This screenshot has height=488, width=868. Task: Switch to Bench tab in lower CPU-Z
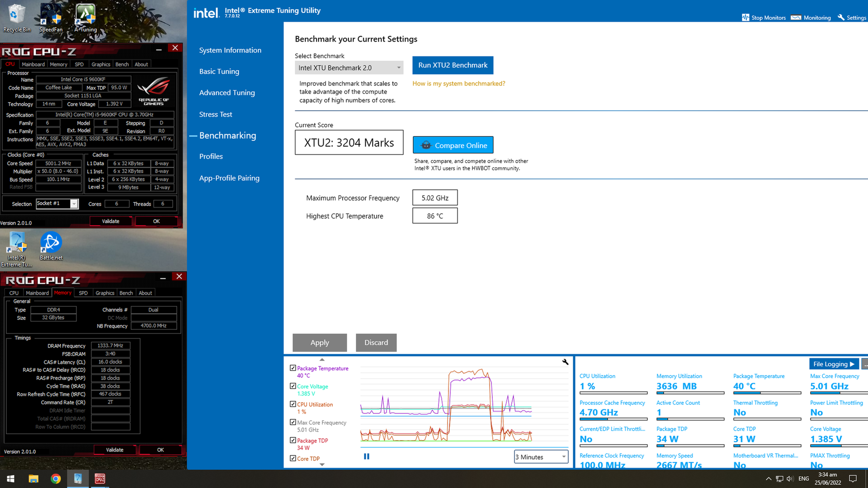point(126,293)
